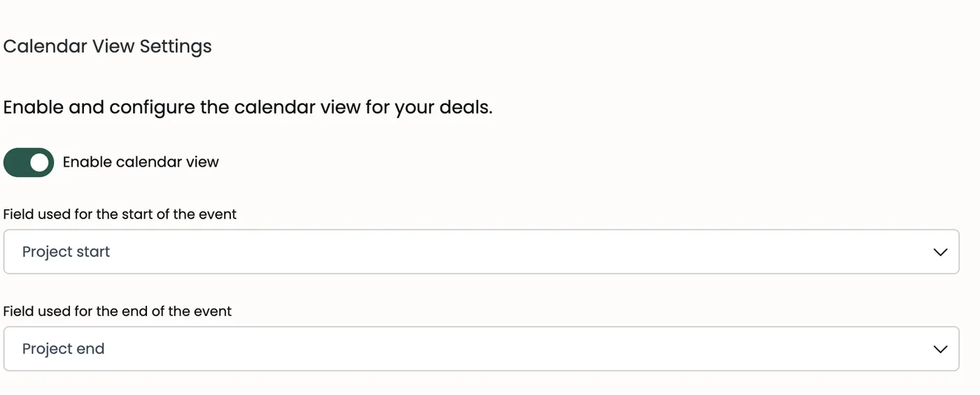Open the Project start dropdown
The width and height of the screenshot is (980, 395).
point(481,251)
